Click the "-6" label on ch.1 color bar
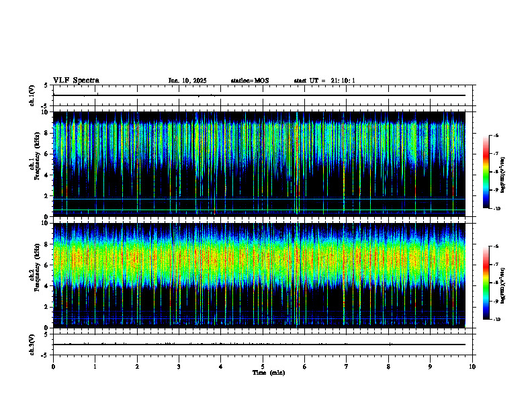 496,135
